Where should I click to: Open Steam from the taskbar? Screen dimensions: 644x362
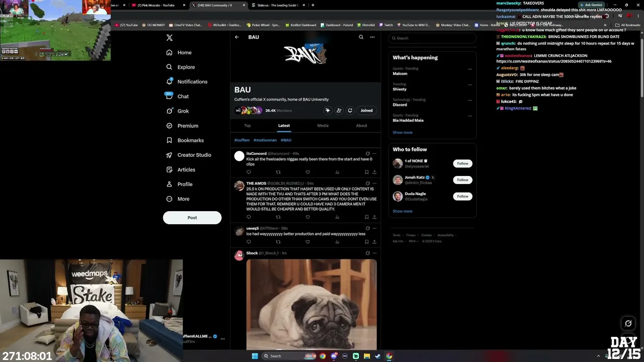click(378, 356)
